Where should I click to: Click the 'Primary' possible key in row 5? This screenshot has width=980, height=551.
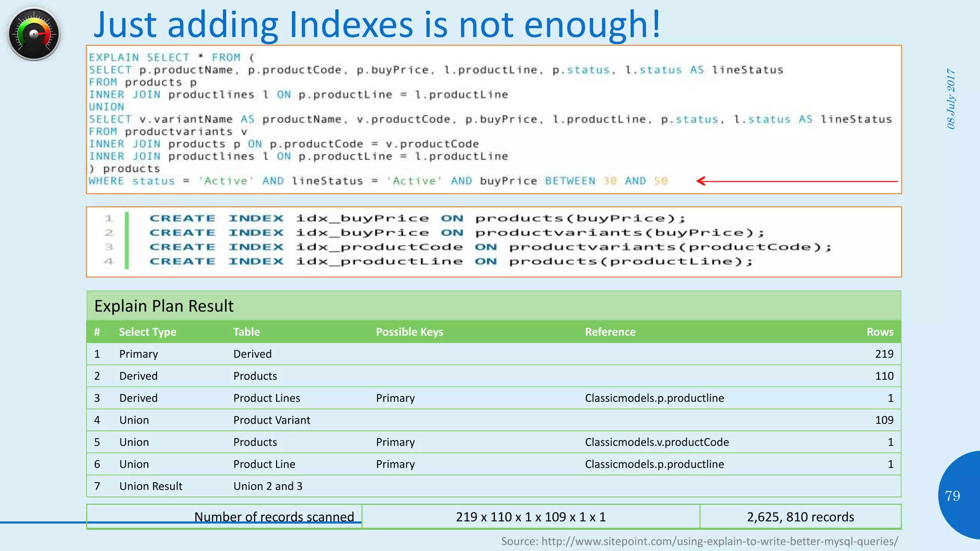(x=395, y=442)
